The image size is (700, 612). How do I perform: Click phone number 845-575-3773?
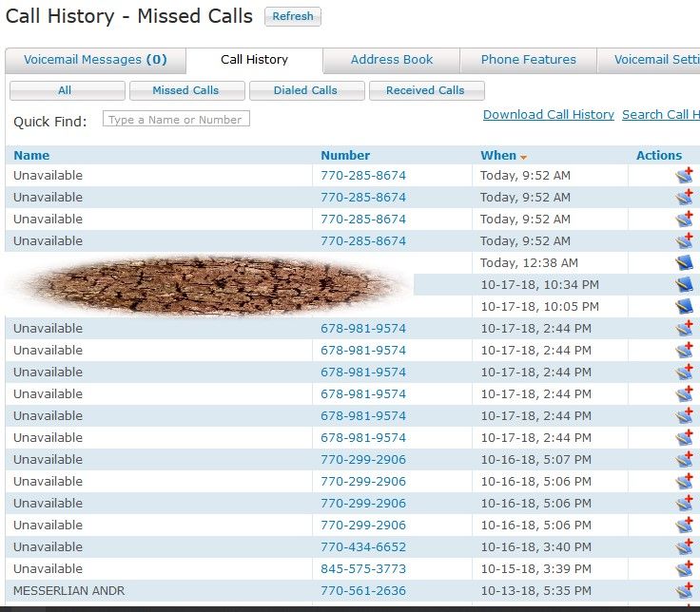pos(363,569)
